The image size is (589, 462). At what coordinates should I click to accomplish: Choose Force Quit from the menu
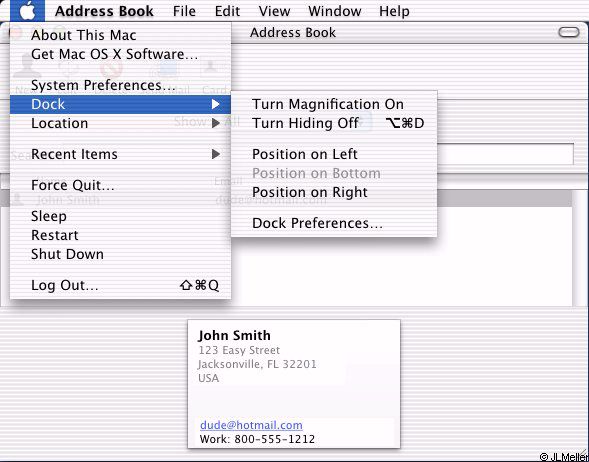(120, 185)
